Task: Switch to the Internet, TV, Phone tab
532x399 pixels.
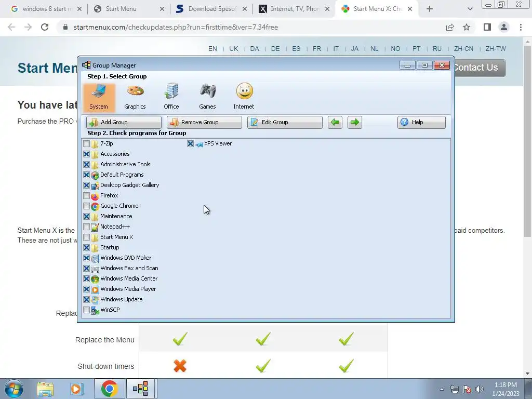Action: point(294,9)
